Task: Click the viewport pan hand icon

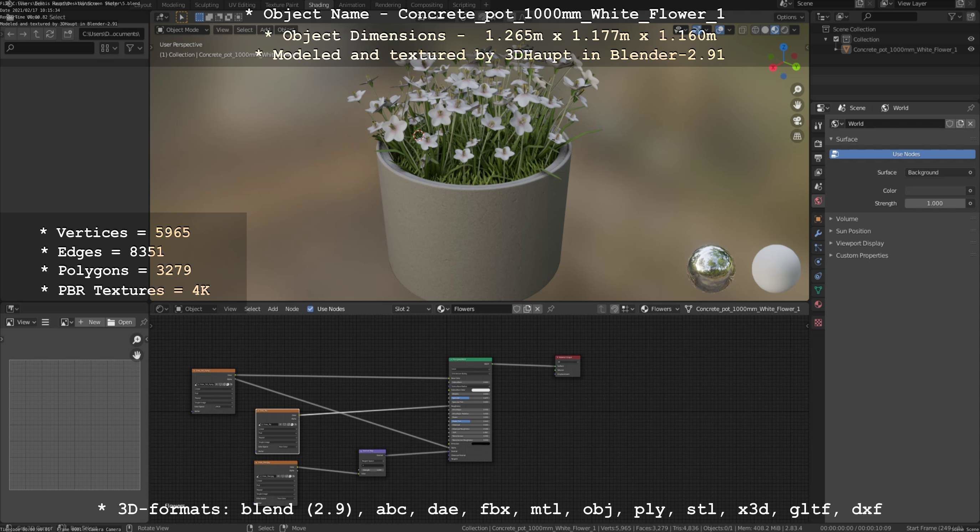Action: coord(797,105)
